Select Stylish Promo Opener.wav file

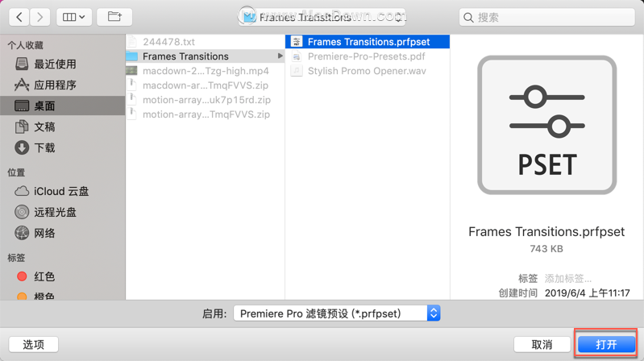click(x=368, y=71)
